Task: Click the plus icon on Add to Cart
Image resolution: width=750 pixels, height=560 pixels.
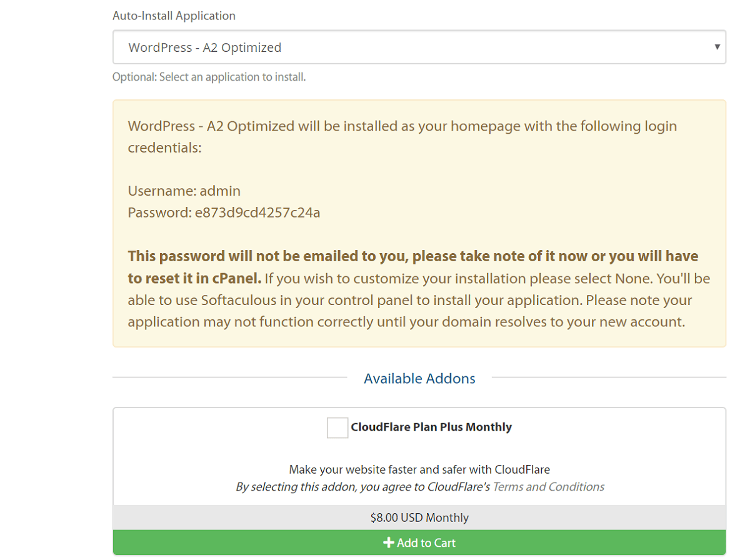Action: coord(388,542)
